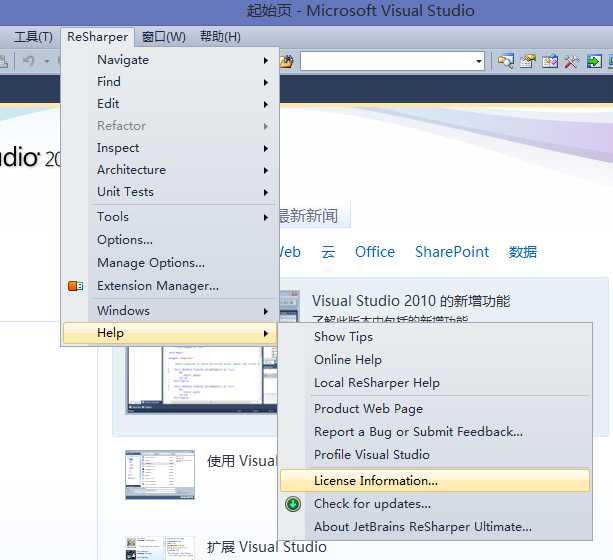Choose Manage Options... entry
The width and height of the screenshot is (613, 560).
[170, 263]
